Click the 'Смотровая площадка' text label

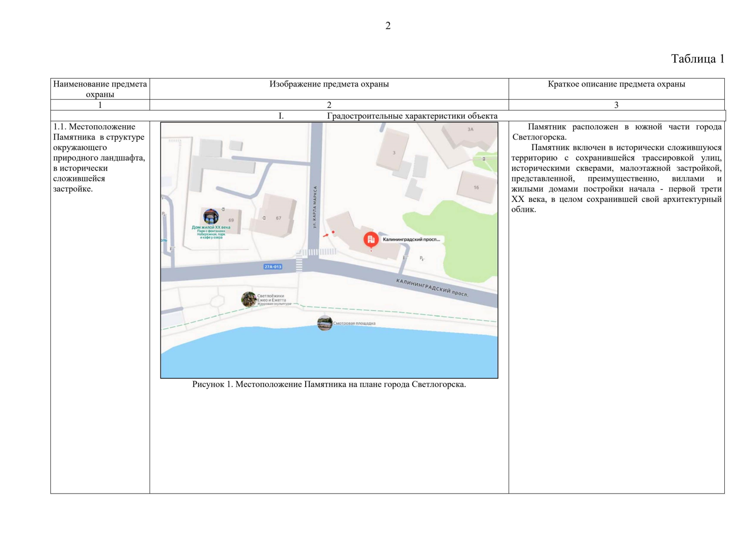click(354, 323)
